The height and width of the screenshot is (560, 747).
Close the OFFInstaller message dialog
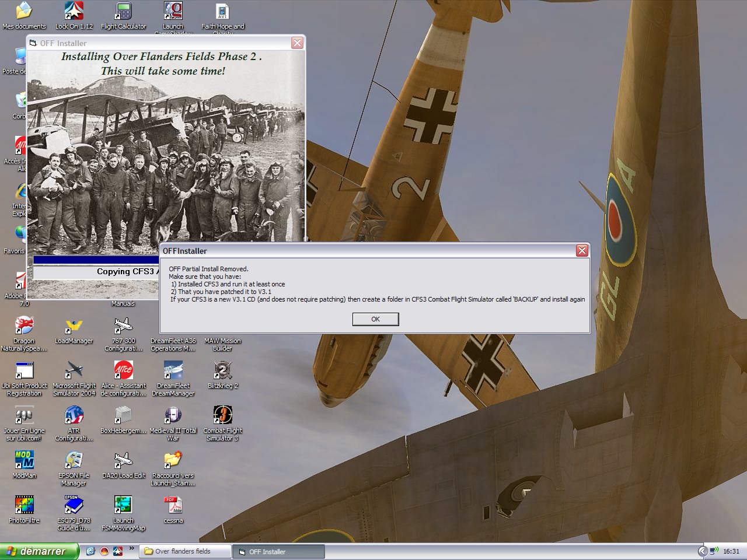click(581, 250)
